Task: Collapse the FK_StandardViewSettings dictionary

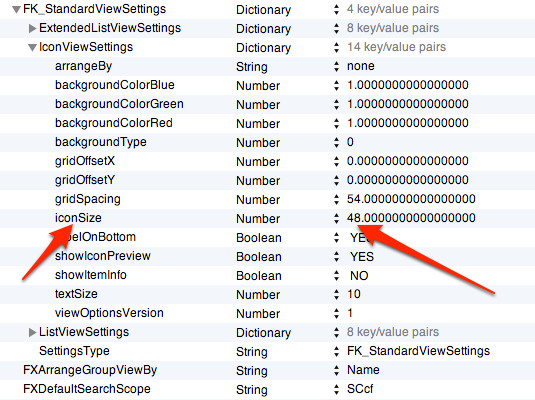Action: pos(16,10)
